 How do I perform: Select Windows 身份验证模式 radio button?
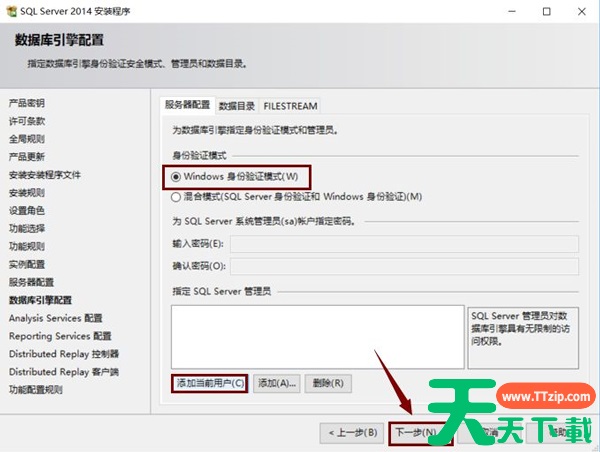click(176, 177)
